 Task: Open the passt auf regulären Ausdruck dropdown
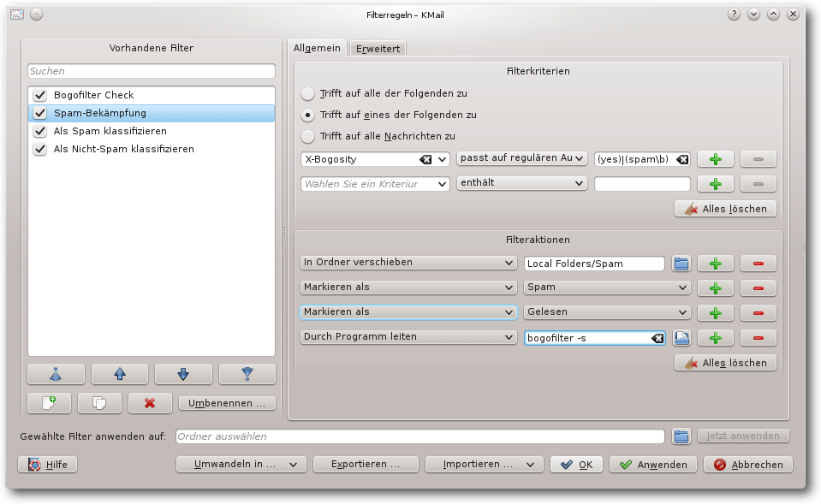point(521,158)
